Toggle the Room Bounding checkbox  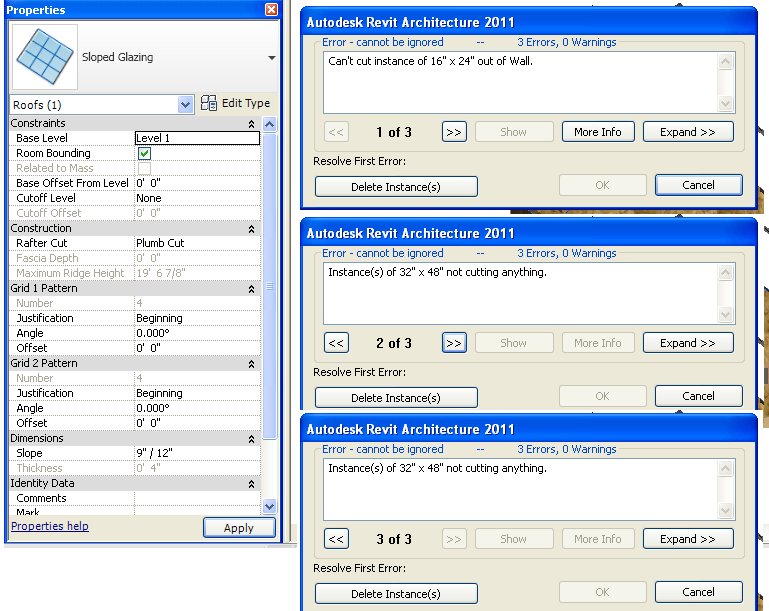[144, 153]
